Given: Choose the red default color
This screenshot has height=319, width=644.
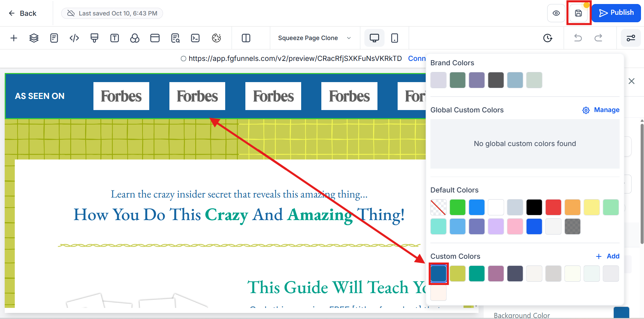Looking at the screenshot, I should coord(554,207).
